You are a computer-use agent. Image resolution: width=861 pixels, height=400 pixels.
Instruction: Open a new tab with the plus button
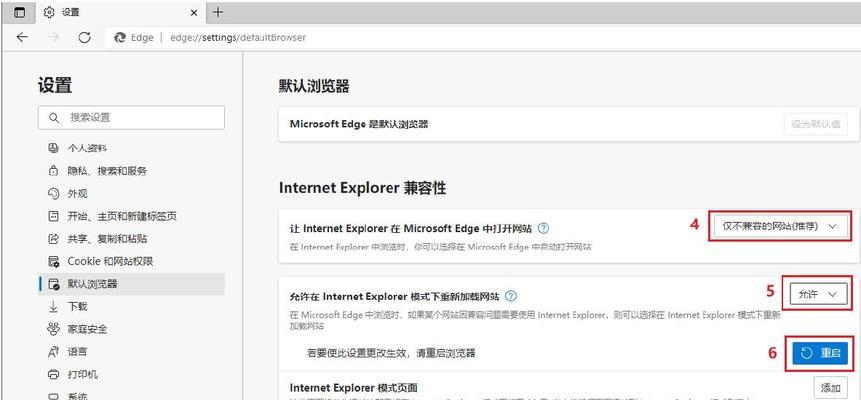(218, 12)
